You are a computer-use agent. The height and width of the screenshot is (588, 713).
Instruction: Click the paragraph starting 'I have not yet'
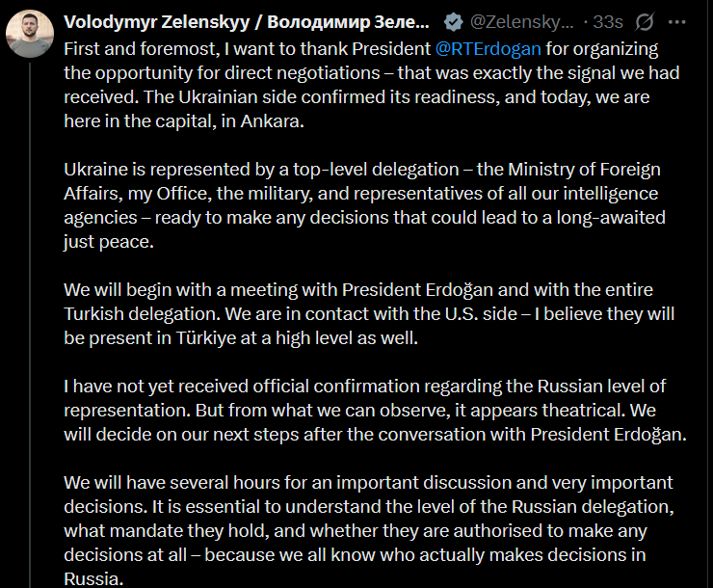[375, 411]
